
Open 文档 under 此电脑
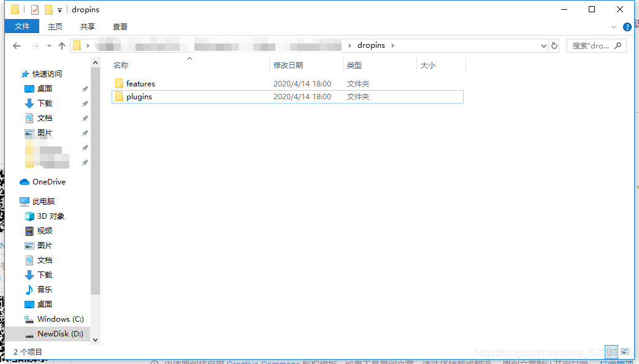[44, 260]
